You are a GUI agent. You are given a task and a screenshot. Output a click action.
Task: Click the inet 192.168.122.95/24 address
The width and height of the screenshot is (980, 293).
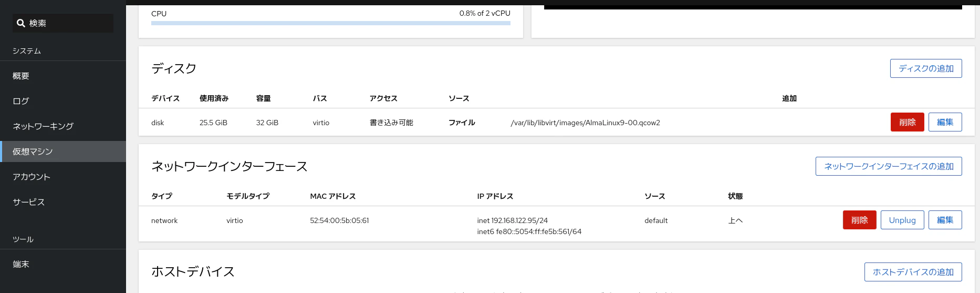click(512, 220)
